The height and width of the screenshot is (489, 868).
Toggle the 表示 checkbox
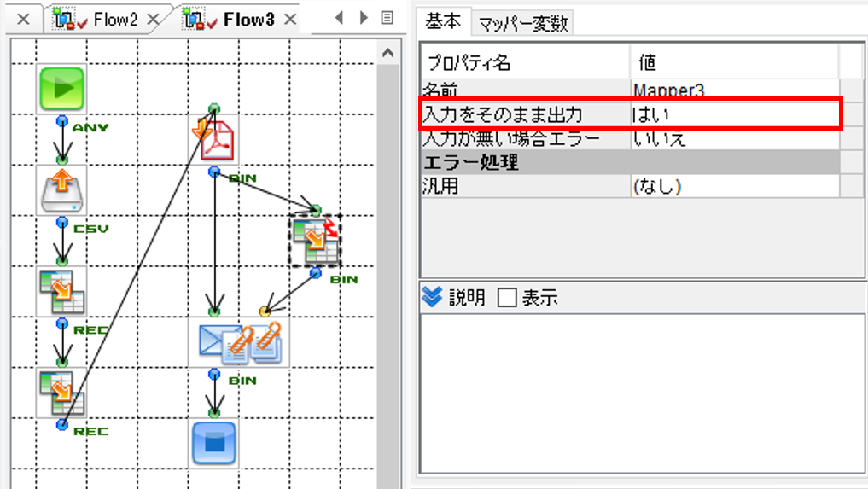[506, 298]
